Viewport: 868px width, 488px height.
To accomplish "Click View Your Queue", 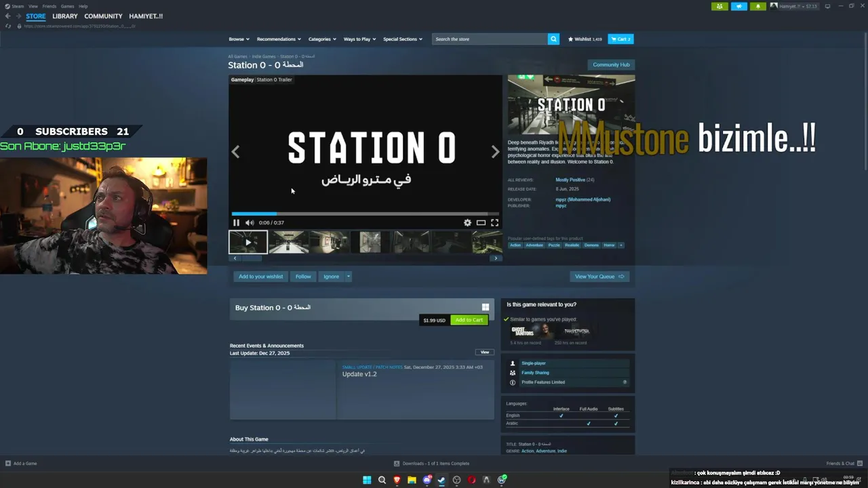I will (x=599, y=277).
